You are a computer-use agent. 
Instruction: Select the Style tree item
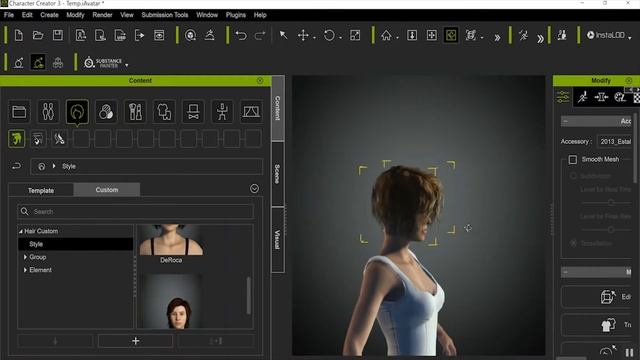[76, 244]
